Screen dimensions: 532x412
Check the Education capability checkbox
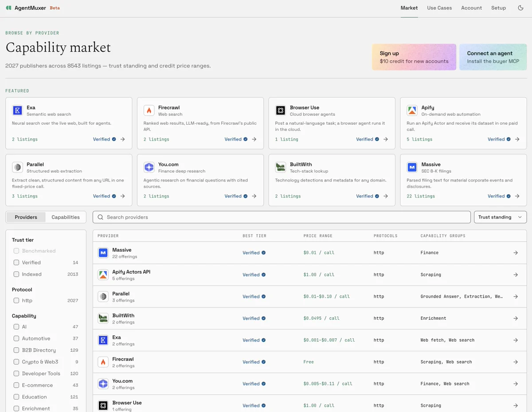click(x=16, y=397)
